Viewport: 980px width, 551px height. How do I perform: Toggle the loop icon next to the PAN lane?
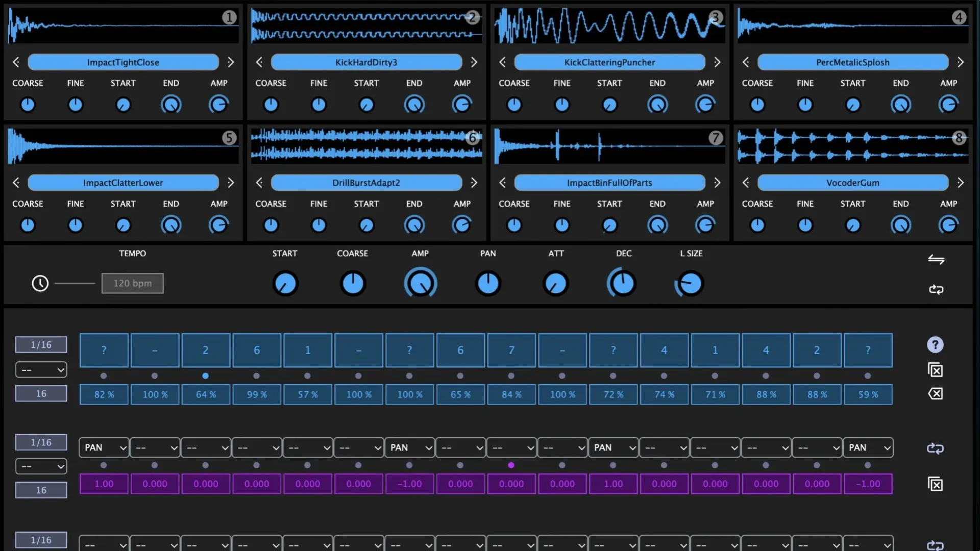(936, 448)
